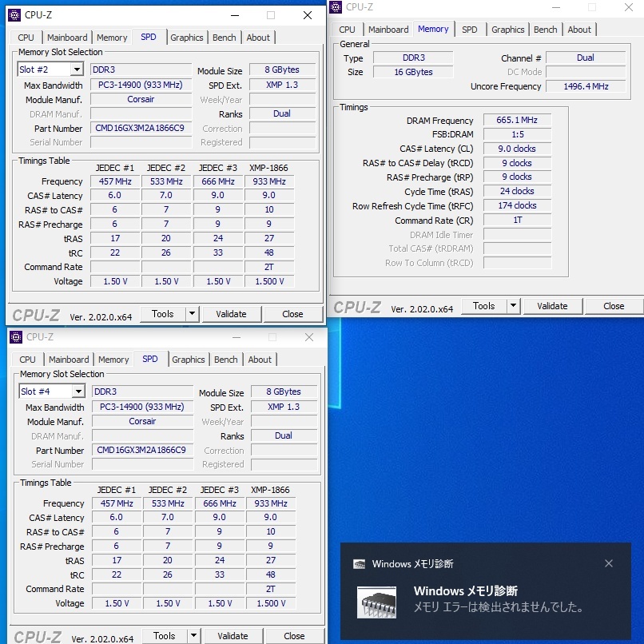644x644 pixels.
Task: Click Validate button in Slot #4 window
Action: [x=233, y=636]
